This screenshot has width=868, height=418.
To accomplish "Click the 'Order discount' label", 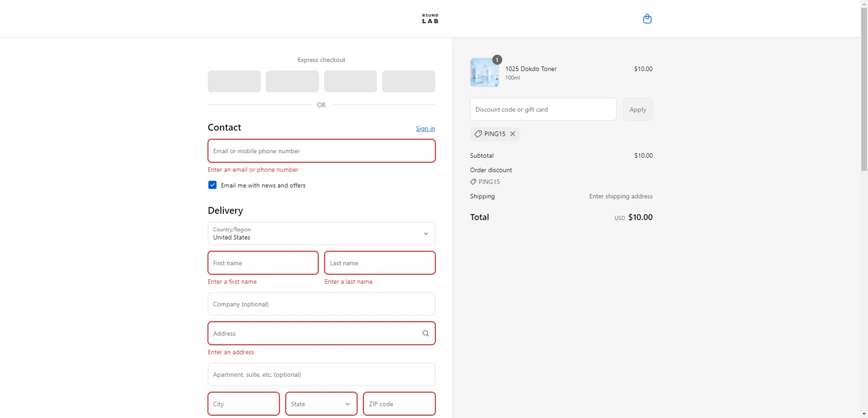I will (x=491, y=170).
